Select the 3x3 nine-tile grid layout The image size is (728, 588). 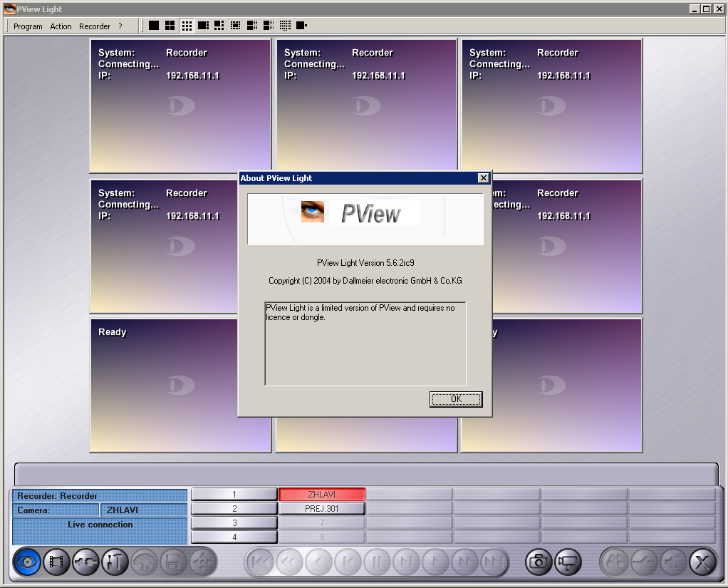coord(187,26)
